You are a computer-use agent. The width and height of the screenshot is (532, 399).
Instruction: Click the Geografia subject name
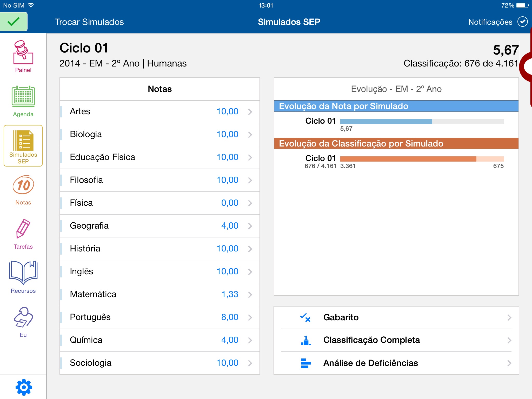click(x=89, y=226)
